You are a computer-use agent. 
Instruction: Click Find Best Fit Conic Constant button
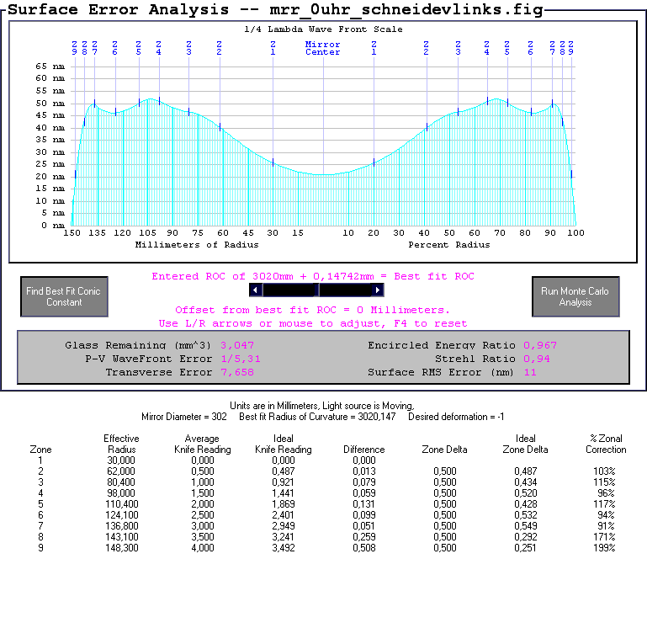(65, 296)
